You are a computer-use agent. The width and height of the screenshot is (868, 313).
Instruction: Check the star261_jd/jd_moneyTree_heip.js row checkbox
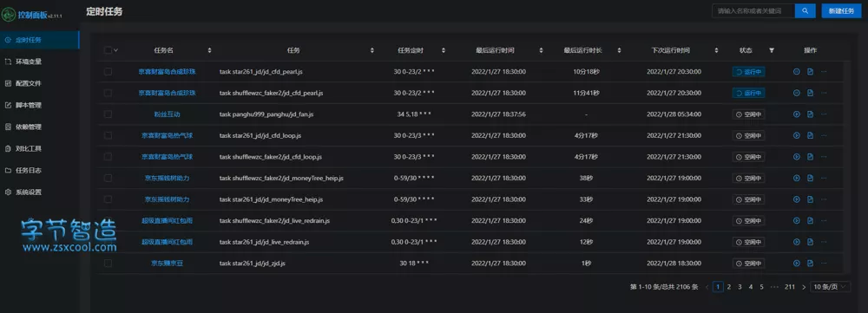pyautogui.click(x=108, y=199)
